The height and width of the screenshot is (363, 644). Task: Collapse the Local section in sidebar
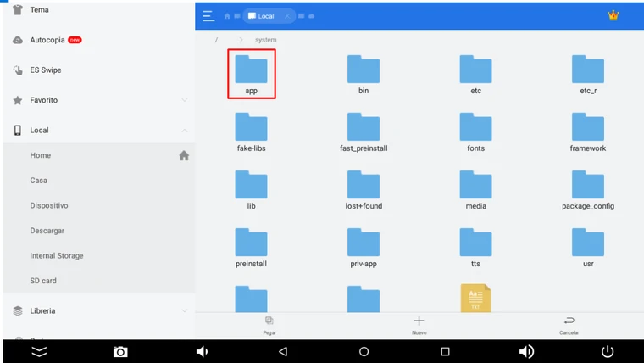click(x=185, y=131)
